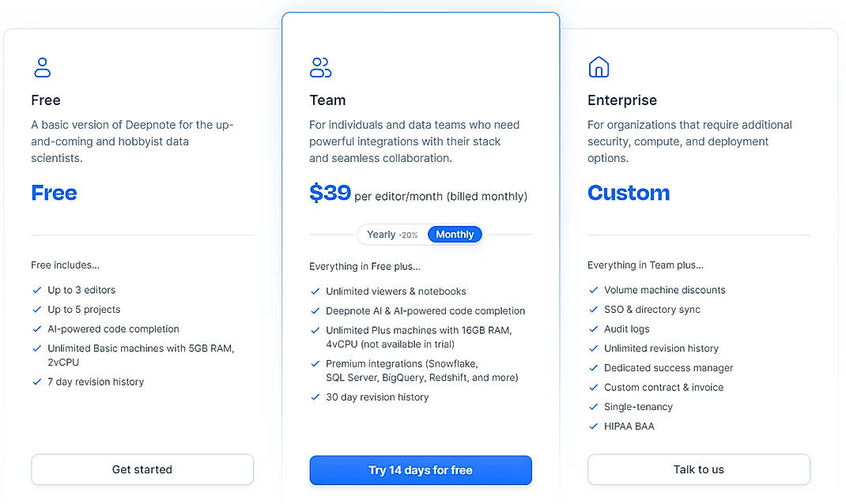Switch billing to Monthly

pyautogui.click(x=455, y=234)
